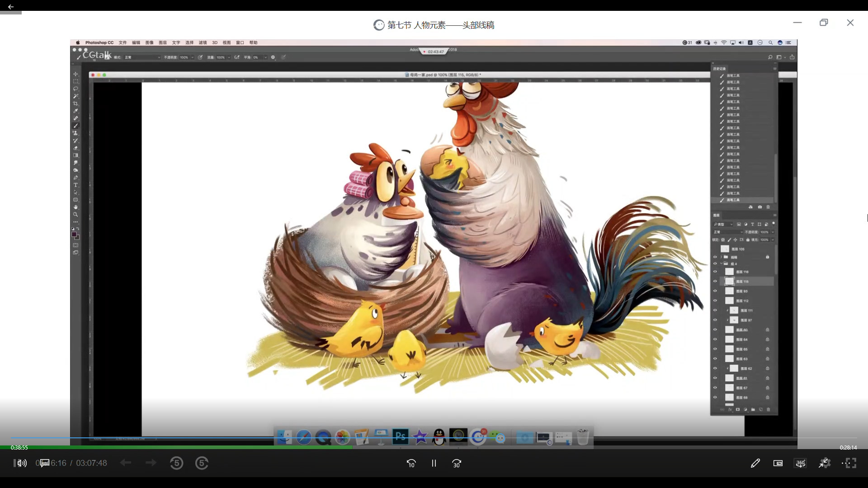Delete layer using Layers trash icon
Image resolution: width=868 pixels, height=488 pixels.
point(768,409)
